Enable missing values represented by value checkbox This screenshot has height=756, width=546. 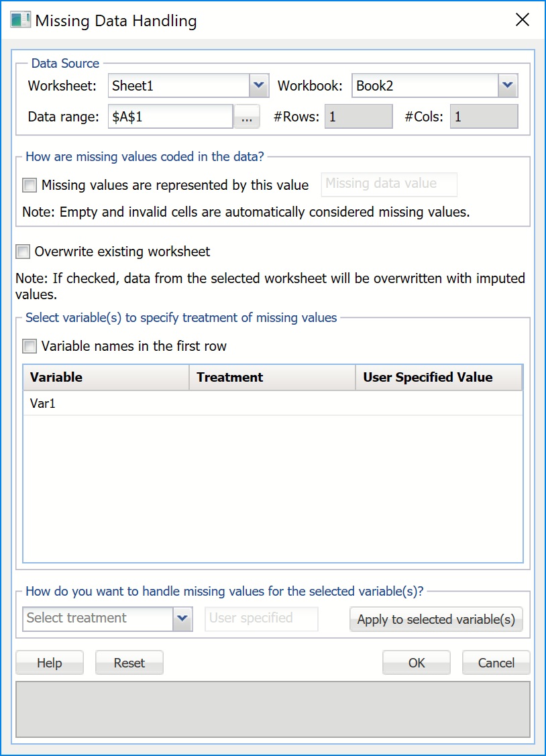(30, 184)
